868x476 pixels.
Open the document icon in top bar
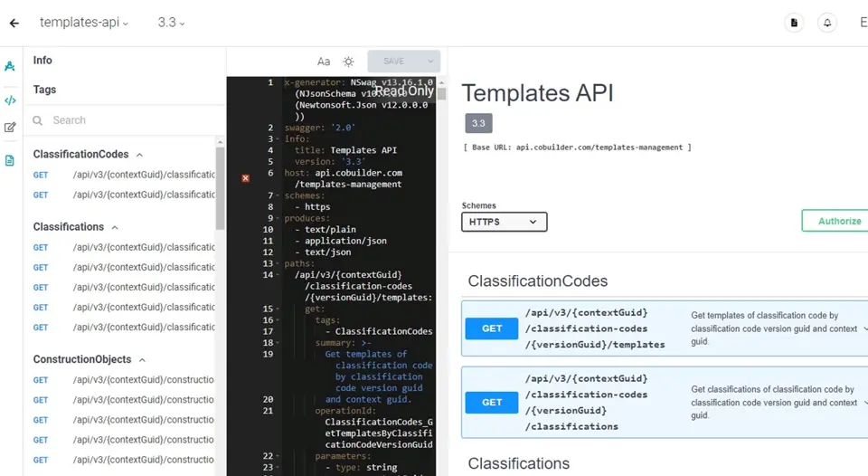(794, 23)
